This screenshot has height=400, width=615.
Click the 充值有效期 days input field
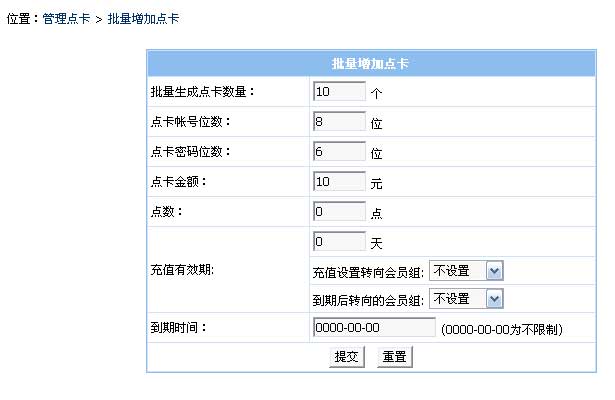pos(339,242)
